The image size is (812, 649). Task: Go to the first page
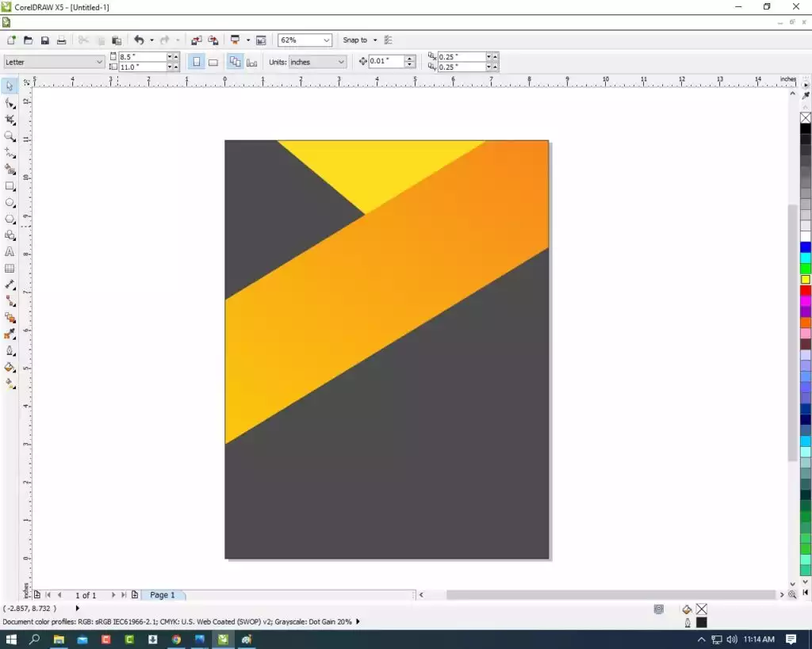[48, 594]
